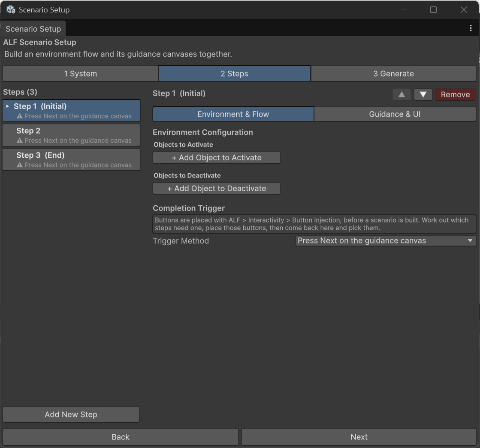Add a new step to the list
The width and height of the screenshot is (480, 448).
[x=71, y=414]
